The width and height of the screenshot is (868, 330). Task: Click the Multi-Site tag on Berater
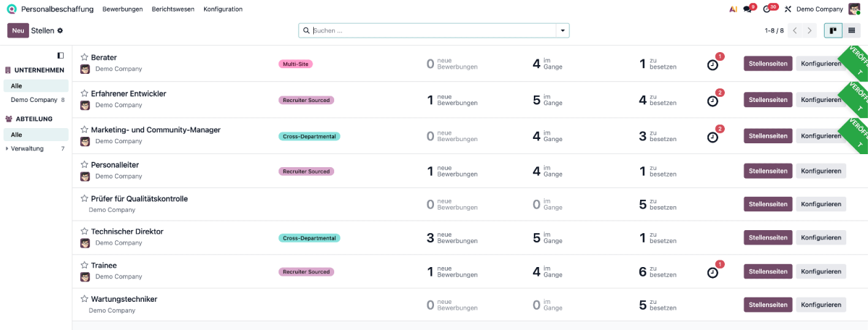point(295,64)
